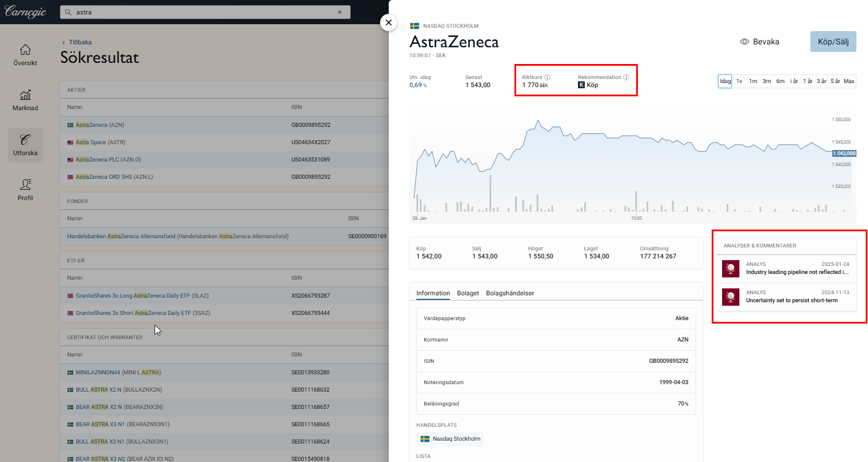Click the 1 543,000 price marker on chart
Viewport: 868px width, 462px height.
click(x=844, y=153)
